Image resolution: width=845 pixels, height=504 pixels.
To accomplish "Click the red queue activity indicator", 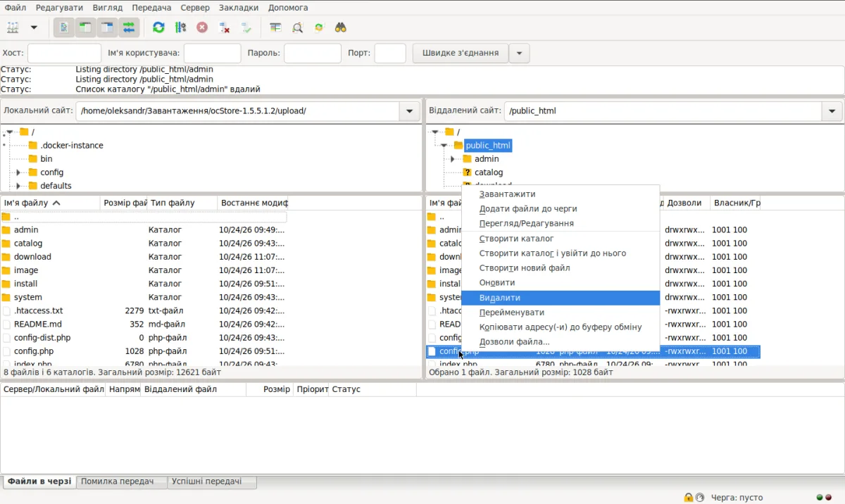I will [829, 498].
